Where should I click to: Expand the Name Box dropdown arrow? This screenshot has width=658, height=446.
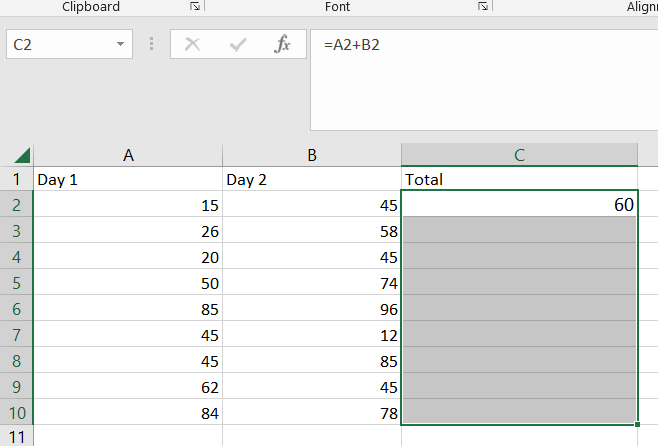(x=120, y=44)
